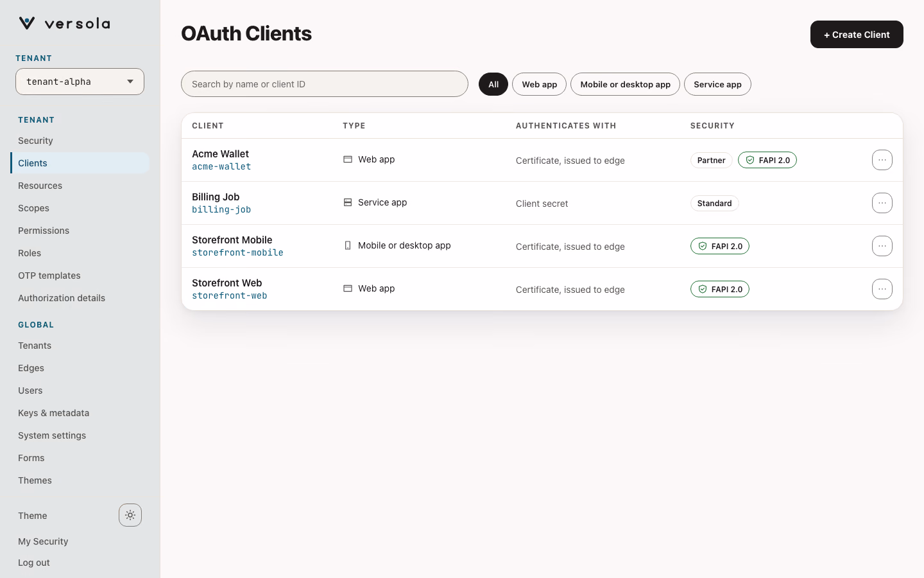Navigate to Scopes
This screenshot has height=578, width=924.
[80, 208]
